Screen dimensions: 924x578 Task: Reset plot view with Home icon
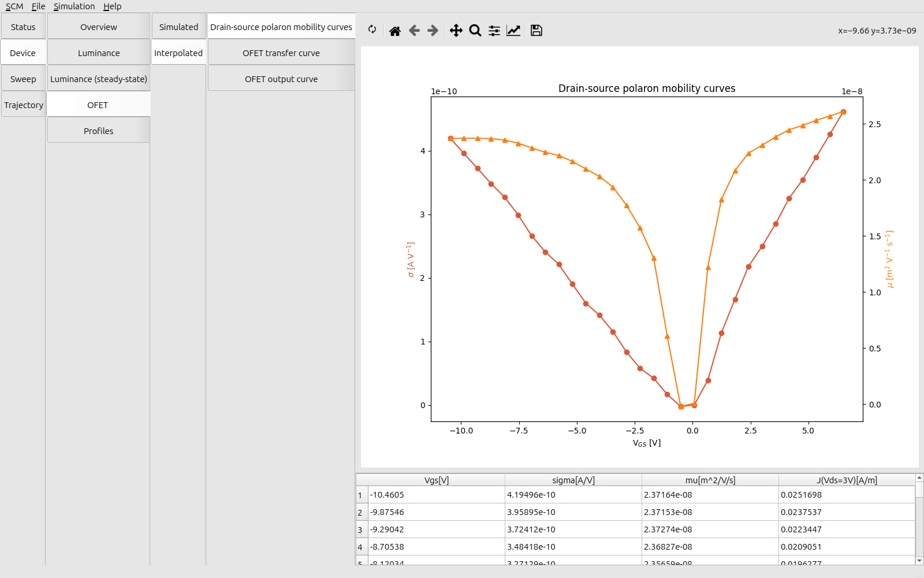click(x=395, y=31)
